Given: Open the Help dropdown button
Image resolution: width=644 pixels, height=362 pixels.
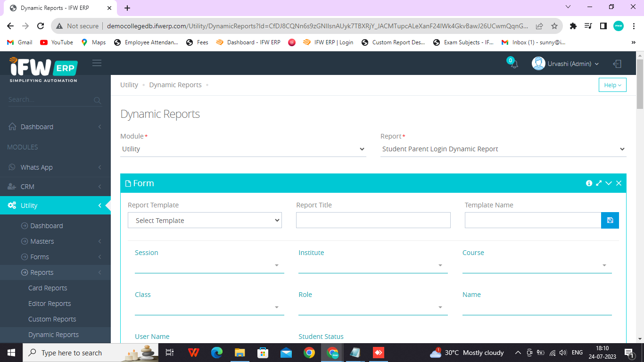Looking at the screenshot, I should click(612, 85).
